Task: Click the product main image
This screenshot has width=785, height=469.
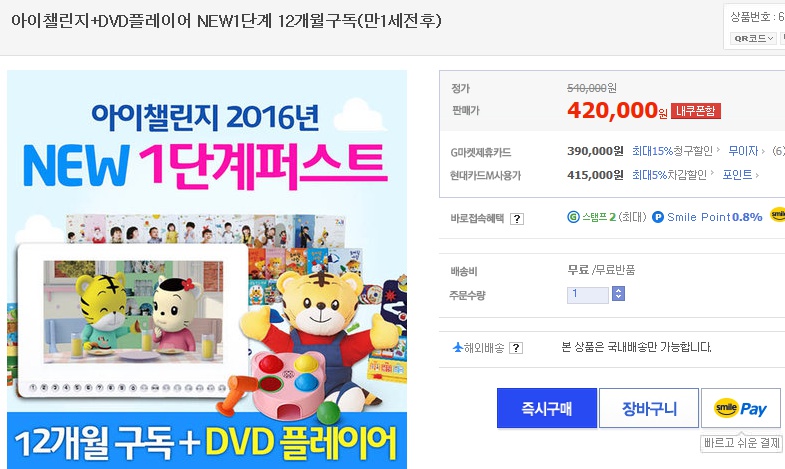Action: point(207,269)
